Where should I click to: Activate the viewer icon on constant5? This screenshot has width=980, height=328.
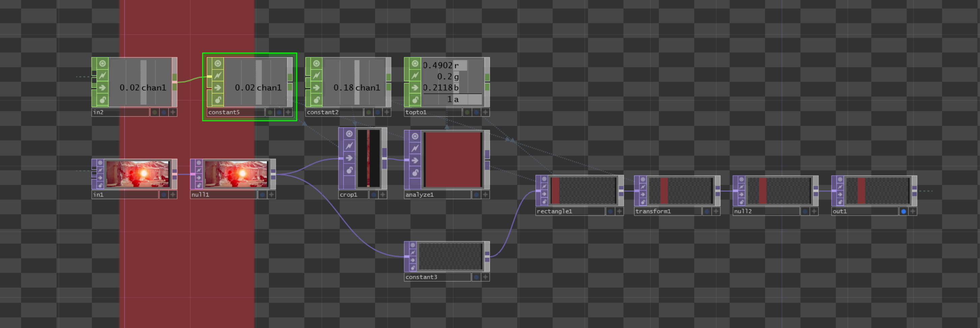pyautogui.click(x=217, y=64)
